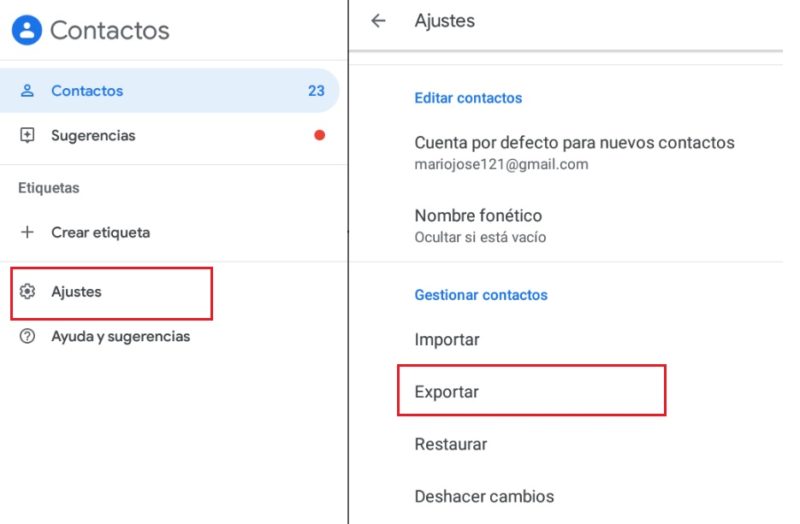Choose Importar under Gestionar contactos
This screenshot has width=800, height=524.
(447, 340)
